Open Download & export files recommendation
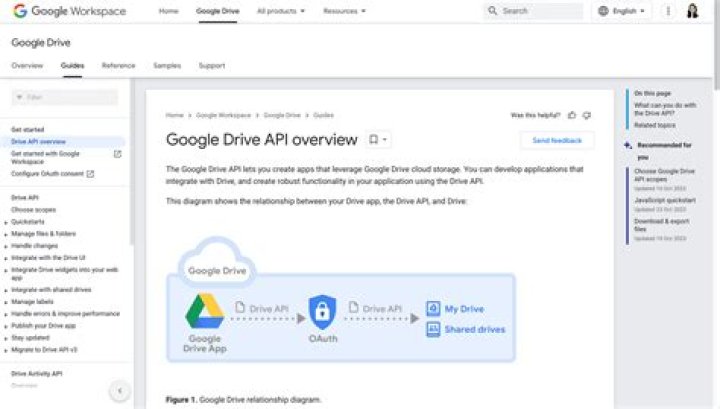 coord(662,225)
